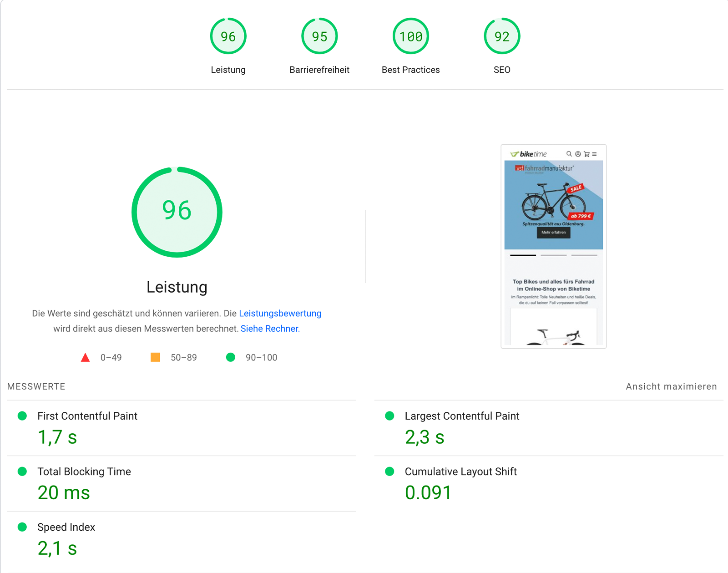Expand the First Contentful Paint metric
Screen dimensions: 728x573
click(x=87, y=416)
